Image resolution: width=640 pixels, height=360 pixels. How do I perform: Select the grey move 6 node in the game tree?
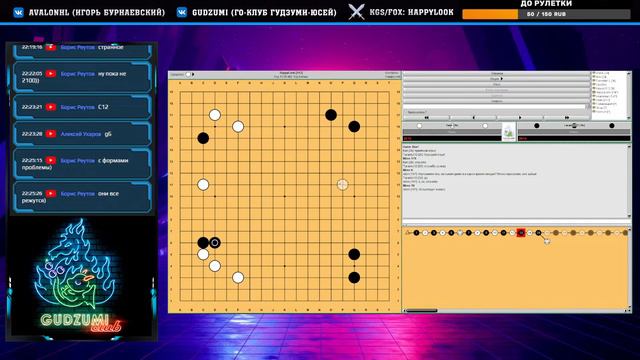click(460, 233)
